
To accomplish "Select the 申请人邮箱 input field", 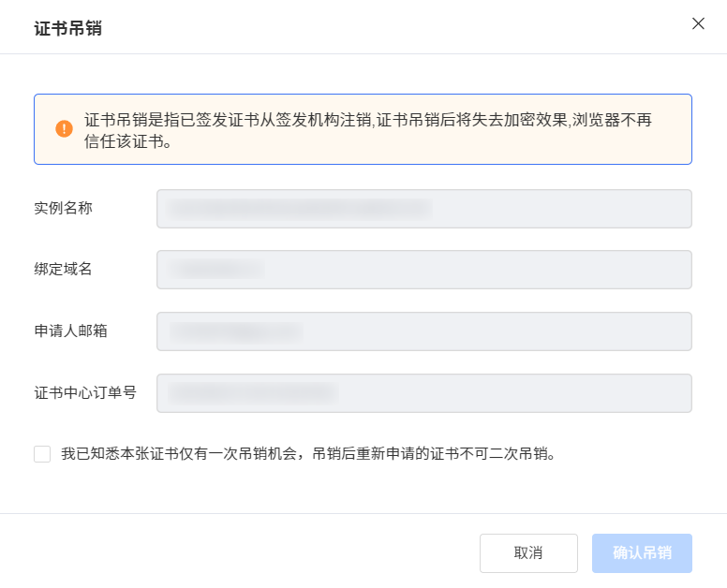I will pos(424,331).
